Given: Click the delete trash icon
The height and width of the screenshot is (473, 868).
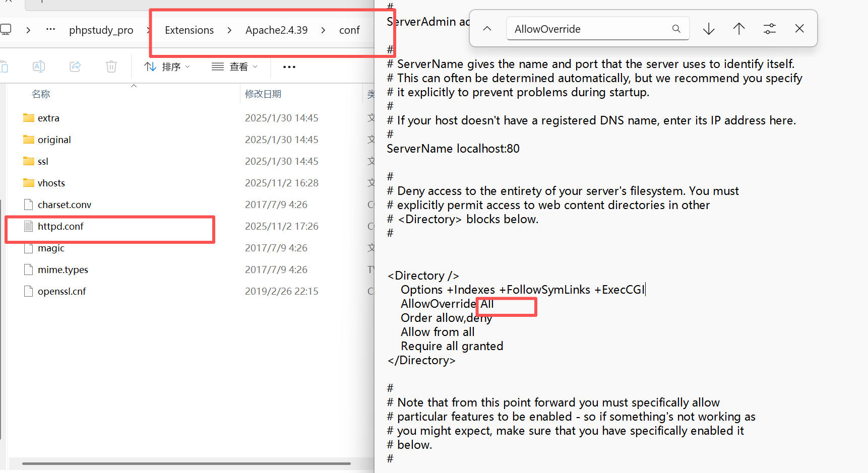Looking at the screenshot, I should tap(111, 66).
